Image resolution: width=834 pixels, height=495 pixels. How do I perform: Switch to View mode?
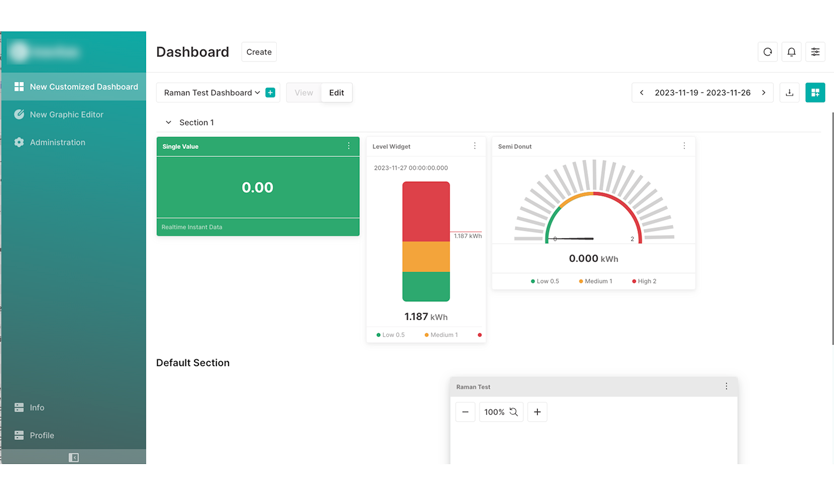[304, 93]
